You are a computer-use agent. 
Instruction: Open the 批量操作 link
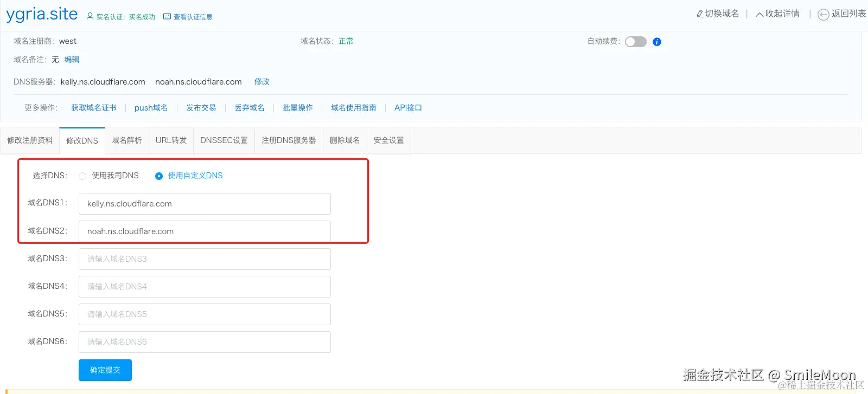[x=298, y=108]
